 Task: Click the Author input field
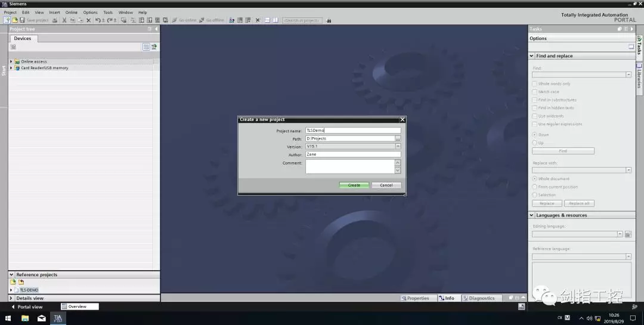pyautogui.click(x=352, y=154)
